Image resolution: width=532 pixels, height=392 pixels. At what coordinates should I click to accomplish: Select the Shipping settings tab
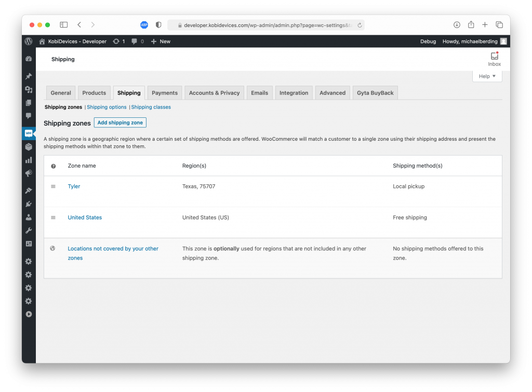click(x=129, y=93)
